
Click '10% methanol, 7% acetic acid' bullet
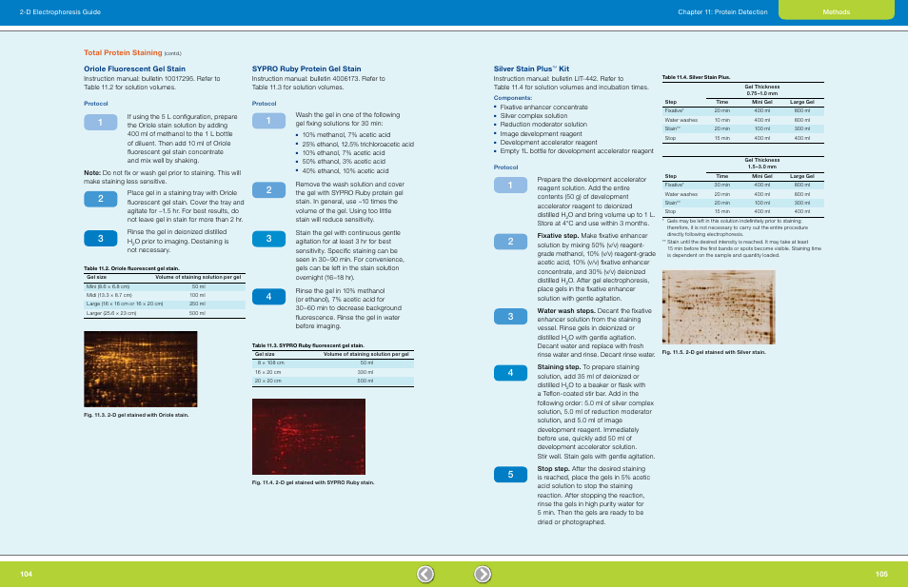[x=346, y=135]
